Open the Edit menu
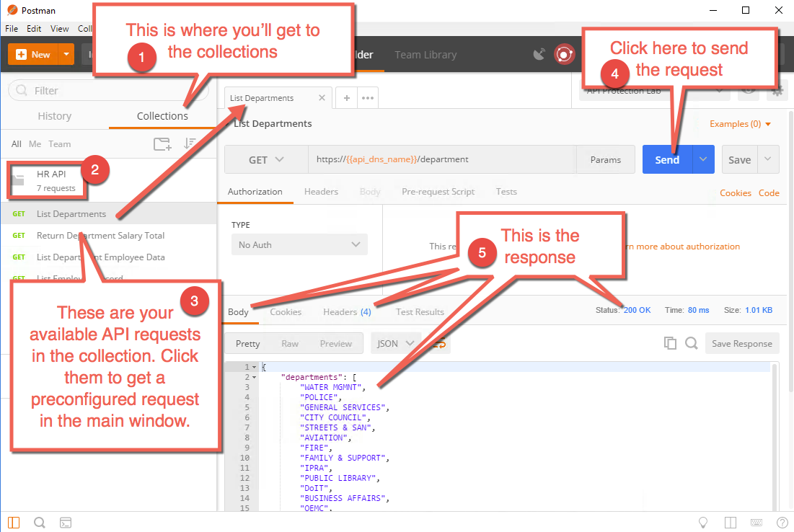 pos(34,29)
